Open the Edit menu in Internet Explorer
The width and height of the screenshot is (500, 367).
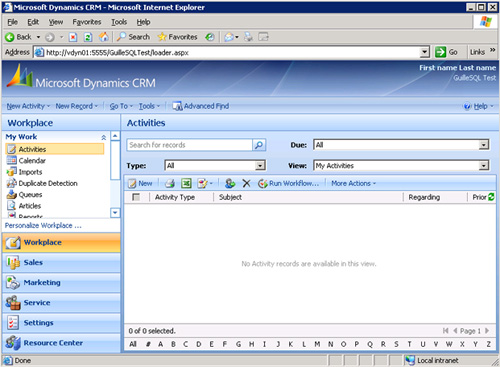pos(33,22)
